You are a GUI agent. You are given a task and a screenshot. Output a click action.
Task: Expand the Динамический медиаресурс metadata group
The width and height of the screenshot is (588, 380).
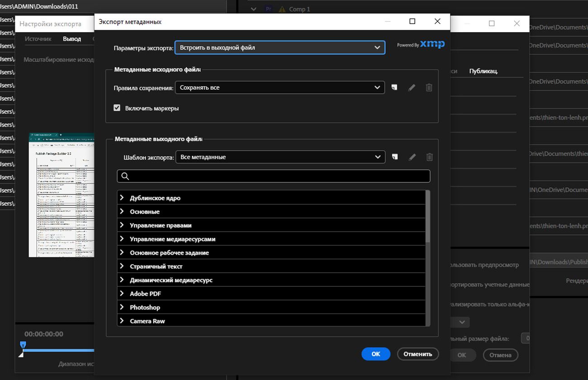[x=122, y=280]
